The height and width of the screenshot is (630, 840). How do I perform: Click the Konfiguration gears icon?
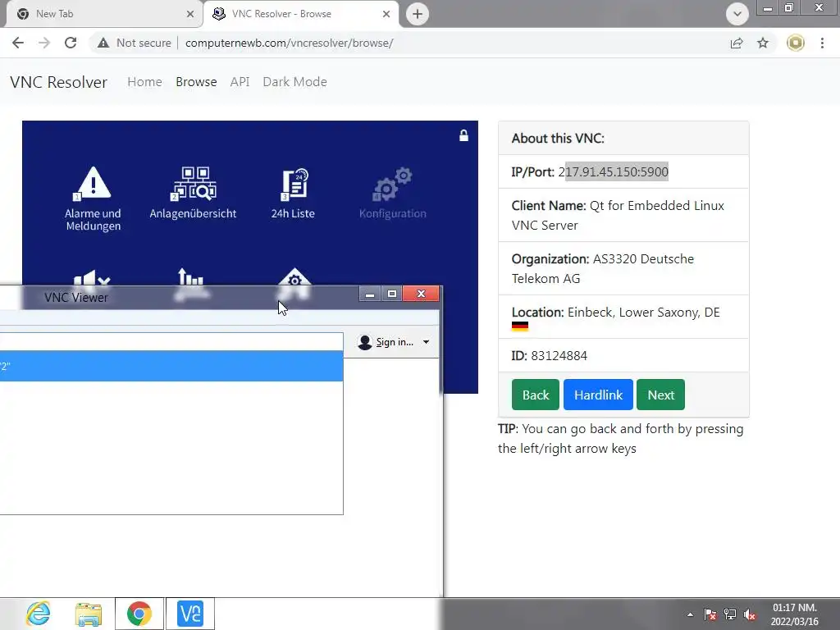pyautogui.click(x=393, y=185)
